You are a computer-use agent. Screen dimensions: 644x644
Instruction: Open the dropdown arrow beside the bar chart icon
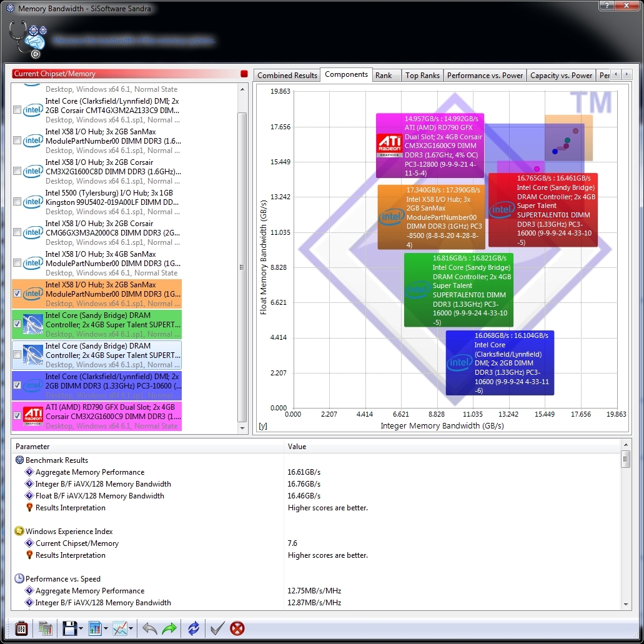[106, 629]
